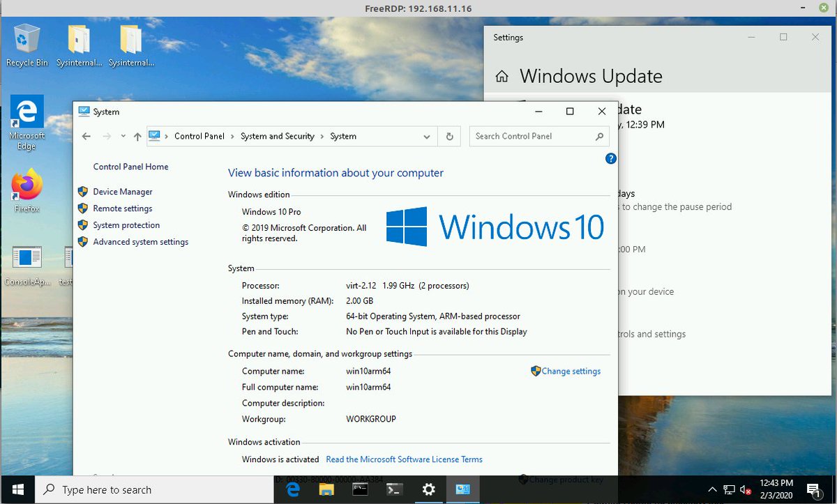Read the Microsoft Software License Terms
Image resolution: width=837 pixels, height=504 pixels.
pyautogui.click(x=404, y=459)
